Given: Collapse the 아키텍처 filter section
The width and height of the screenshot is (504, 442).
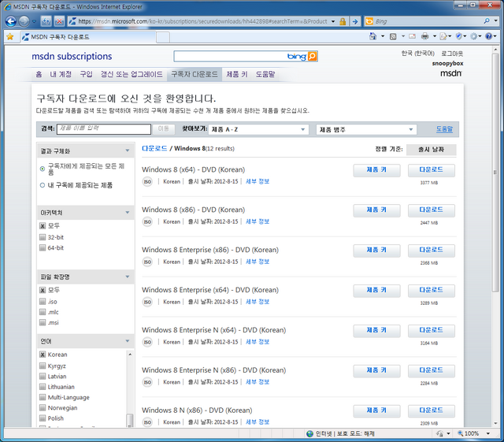Looking at the screenshot, I should click(x=128, y=212).
